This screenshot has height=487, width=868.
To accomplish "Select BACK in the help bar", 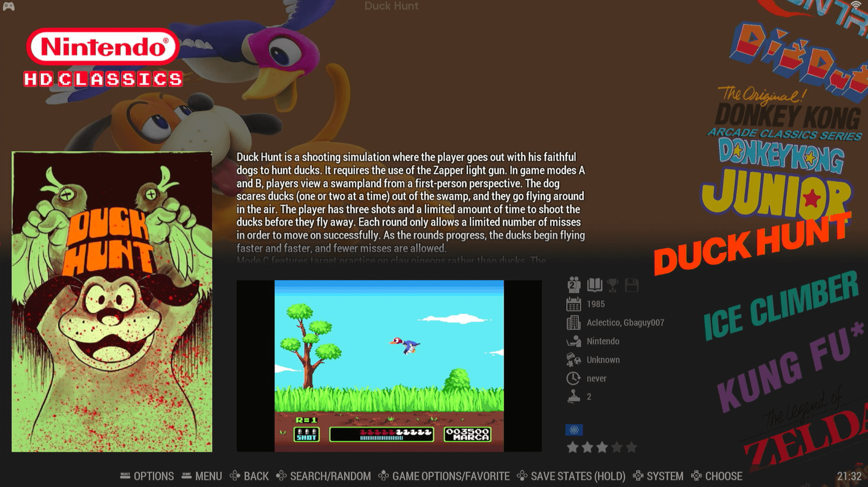I will tap(256, 476).
